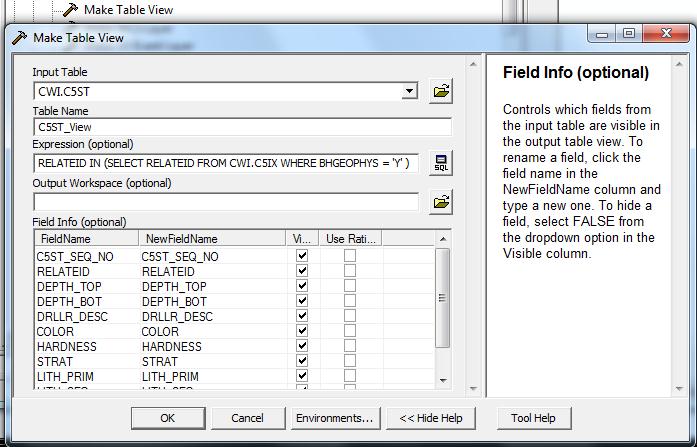Open the Environments settings button
The height and width of the screenshot is (447, 697).
point(334,418)
